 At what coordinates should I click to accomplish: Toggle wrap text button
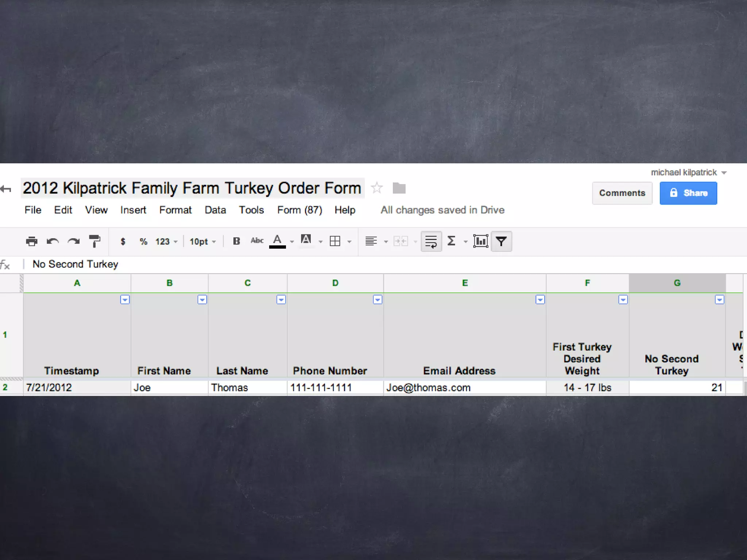431,241
